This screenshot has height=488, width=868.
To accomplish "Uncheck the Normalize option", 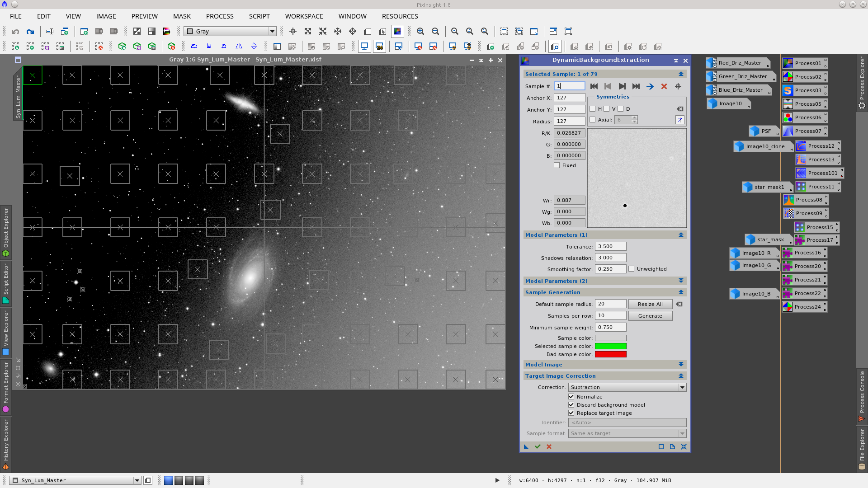I will (571, 396).
